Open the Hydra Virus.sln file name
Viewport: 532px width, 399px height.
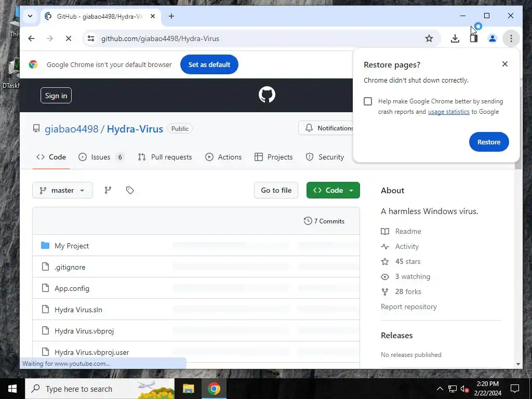click(78, 310)
